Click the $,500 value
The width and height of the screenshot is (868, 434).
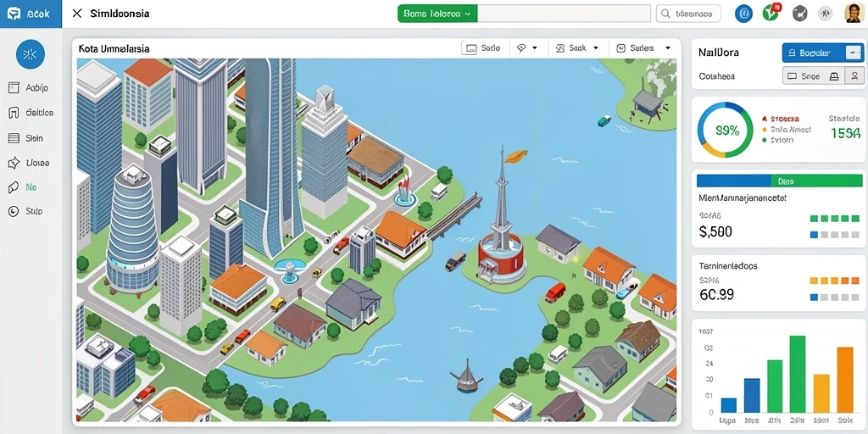pos(715,232)
